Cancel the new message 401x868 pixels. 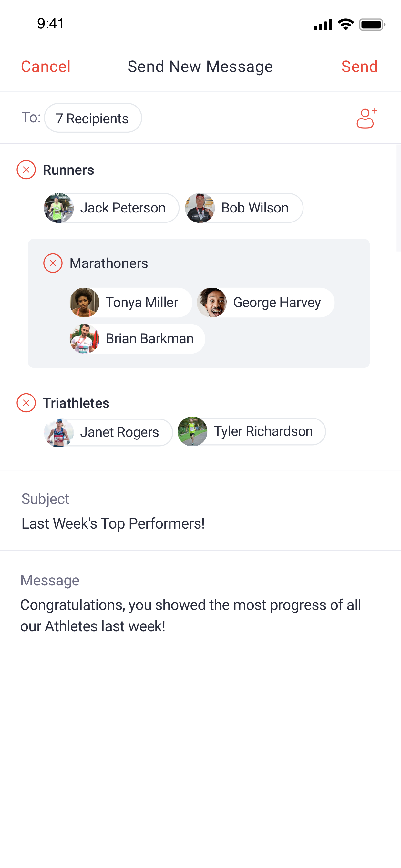tap(46, 67)
